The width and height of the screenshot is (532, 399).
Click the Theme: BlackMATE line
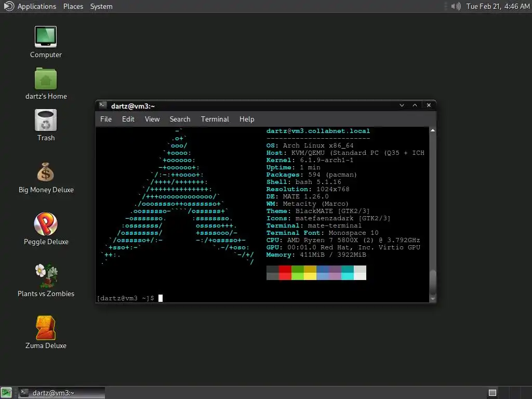pos(318,211)
